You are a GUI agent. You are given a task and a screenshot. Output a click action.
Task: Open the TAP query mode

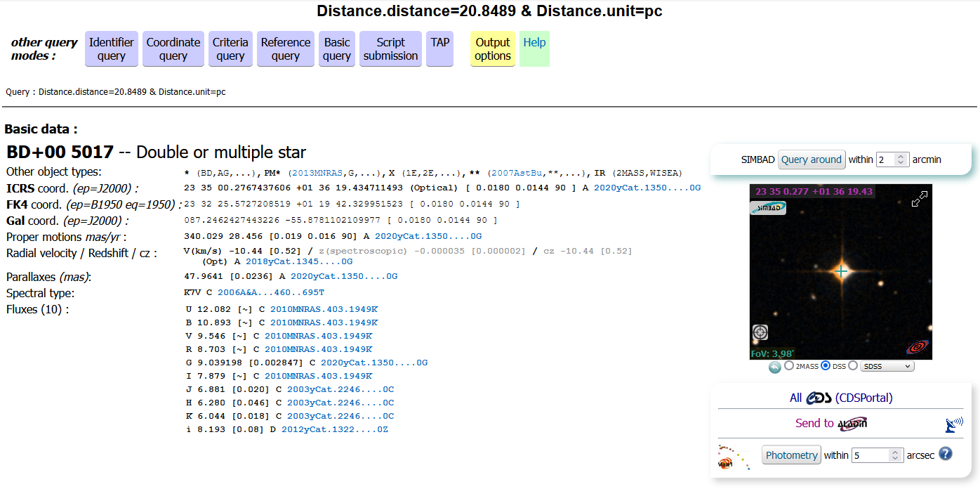pos(440,49)
